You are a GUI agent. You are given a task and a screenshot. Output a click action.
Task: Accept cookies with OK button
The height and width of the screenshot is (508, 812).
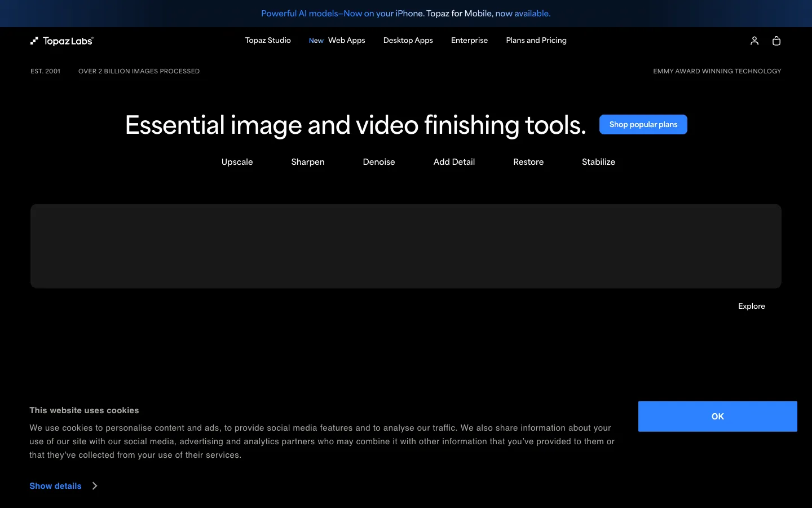point(718,417)
